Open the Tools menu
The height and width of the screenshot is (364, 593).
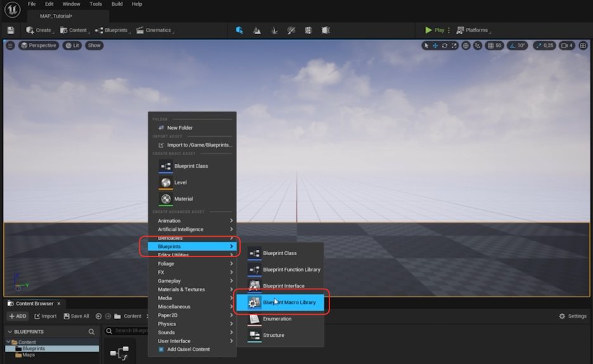coord(96,4)
